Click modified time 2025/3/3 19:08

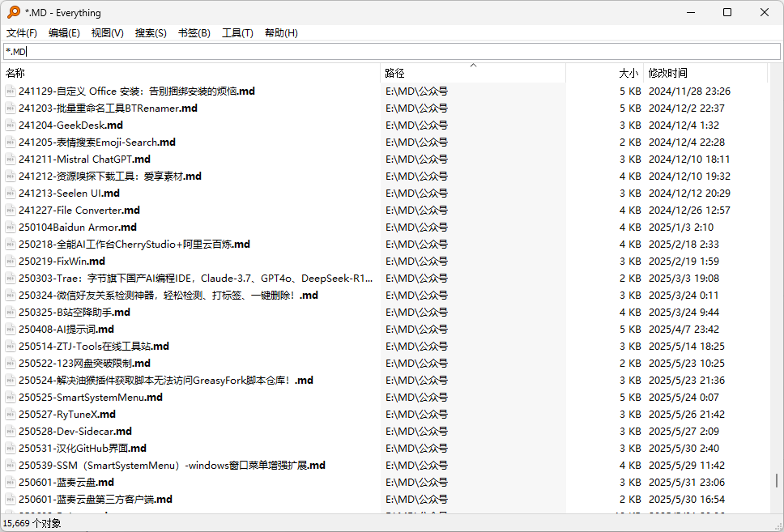coord(684,278)
